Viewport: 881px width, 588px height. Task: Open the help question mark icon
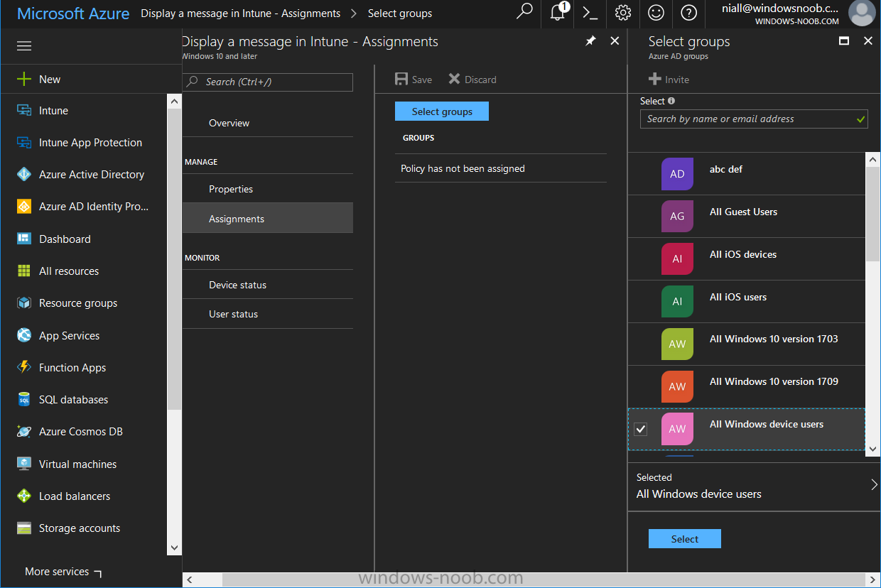tap(688, 12)
